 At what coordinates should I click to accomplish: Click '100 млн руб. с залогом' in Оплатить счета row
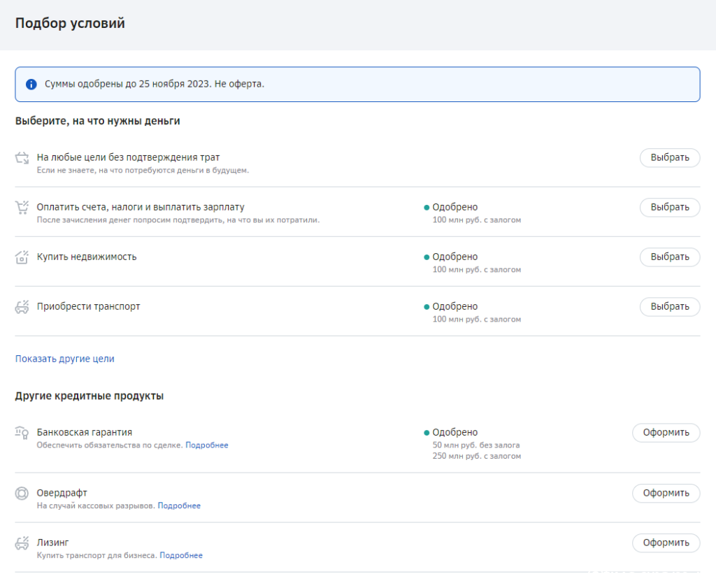[477, 220]
